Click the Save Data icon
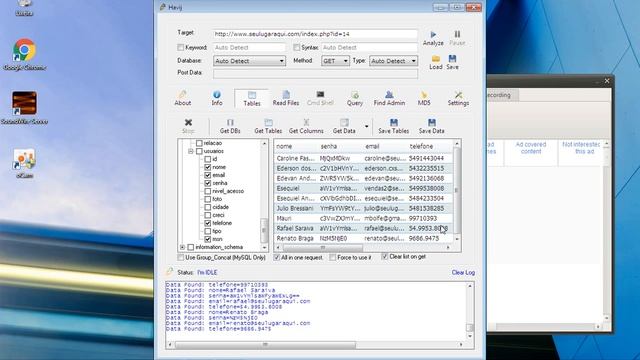This screenshot has height=360, width=640. (431, 122)
